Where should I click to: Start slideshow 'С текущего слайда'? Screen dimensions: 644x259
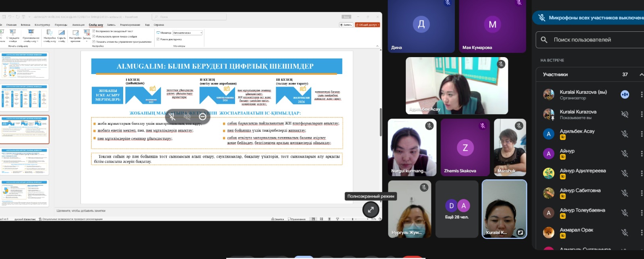click(13, 35)
